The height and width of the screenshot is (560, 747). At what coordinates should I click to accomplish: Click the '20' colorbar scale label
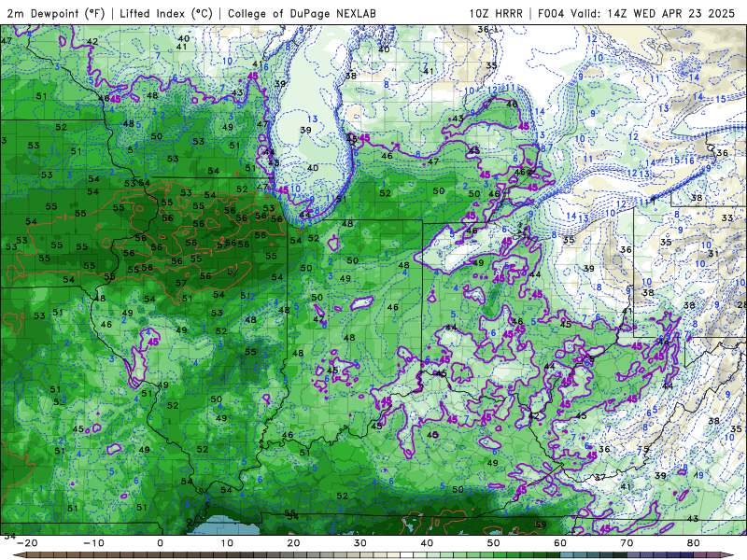[x=293, y=543]
